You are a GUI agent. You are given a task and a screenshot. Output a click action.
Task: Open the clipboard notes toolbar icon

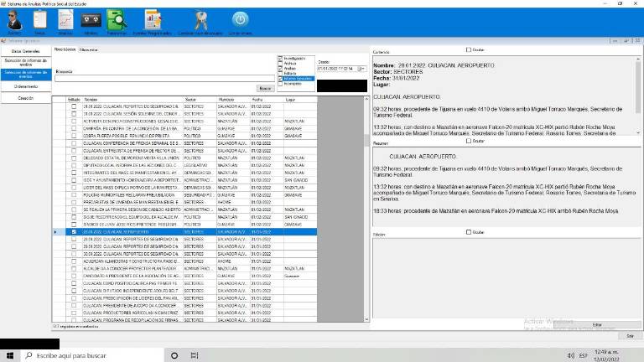pyautogui.click(x=39, y=19)
